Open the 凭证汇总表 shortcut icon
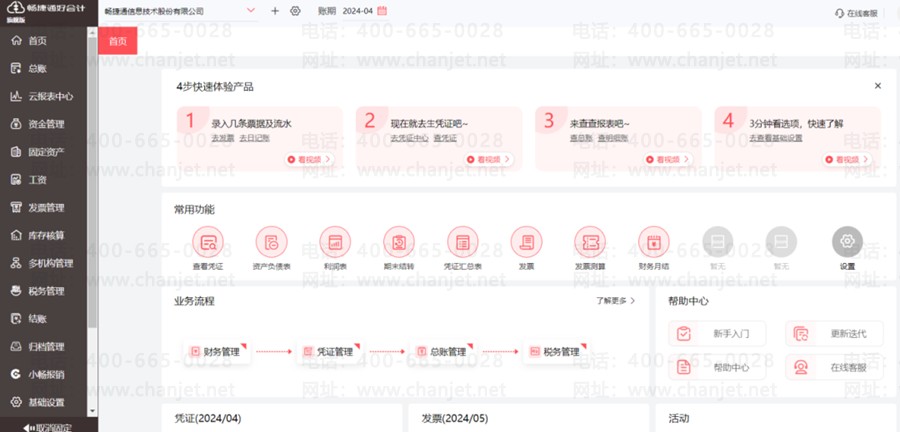 [x=463, y=242]
